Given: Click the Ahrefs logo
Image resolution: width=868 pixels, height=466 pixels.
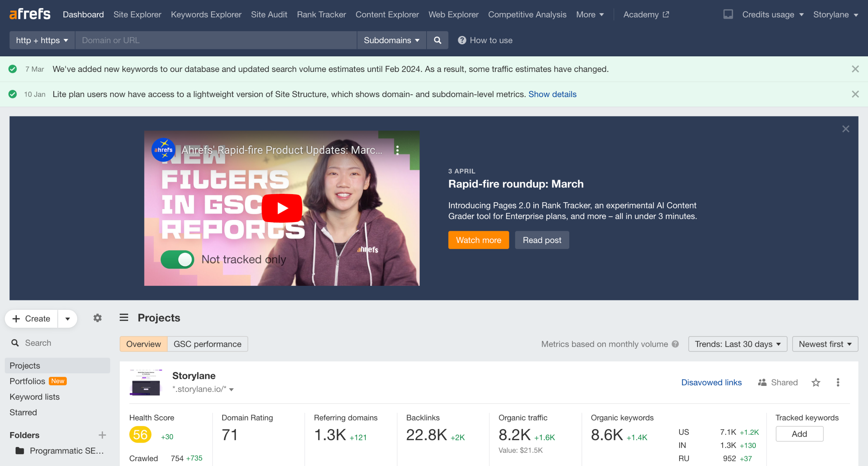Looking at the screenshot, I should pyautogui.click(x=30, y=14).
